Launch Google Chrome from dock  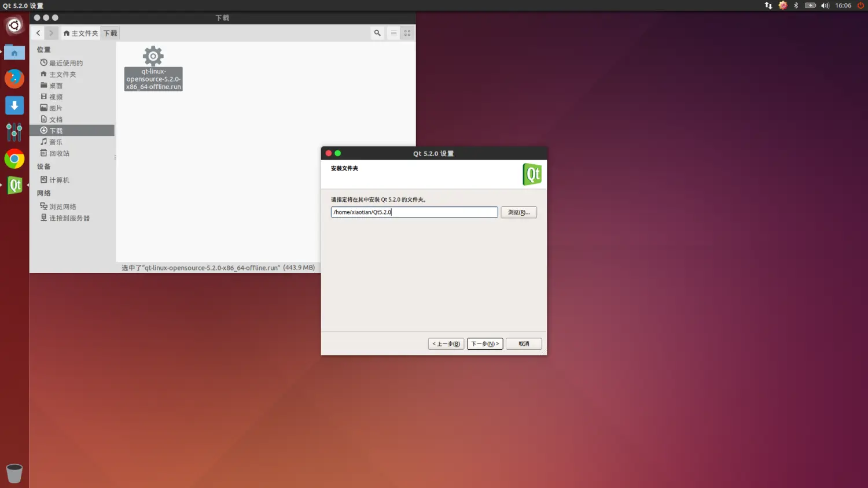tap(14, 158)
